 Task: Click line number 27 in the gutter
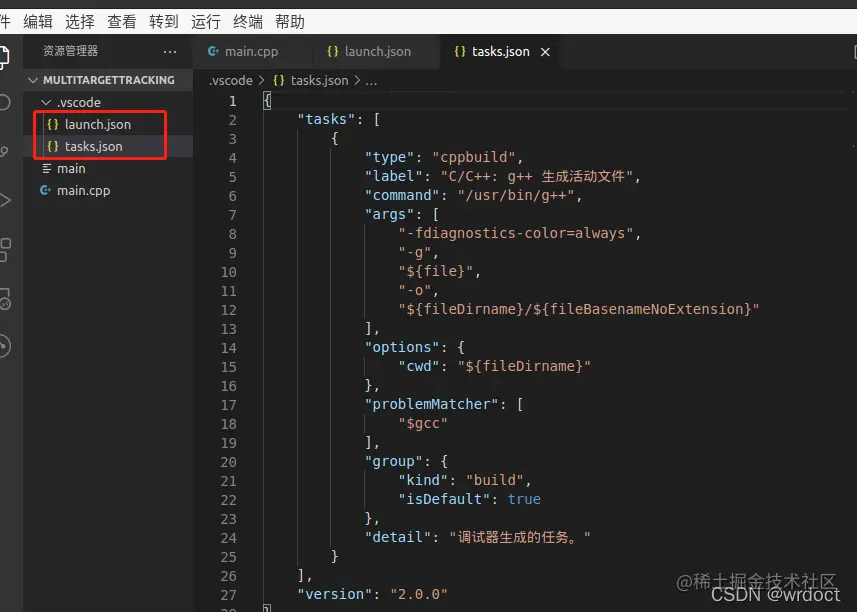tap(229, 595)
